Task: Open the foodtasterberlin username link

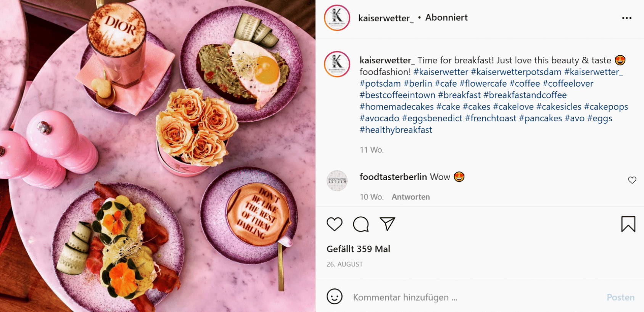Action: (x=393, y=177)
